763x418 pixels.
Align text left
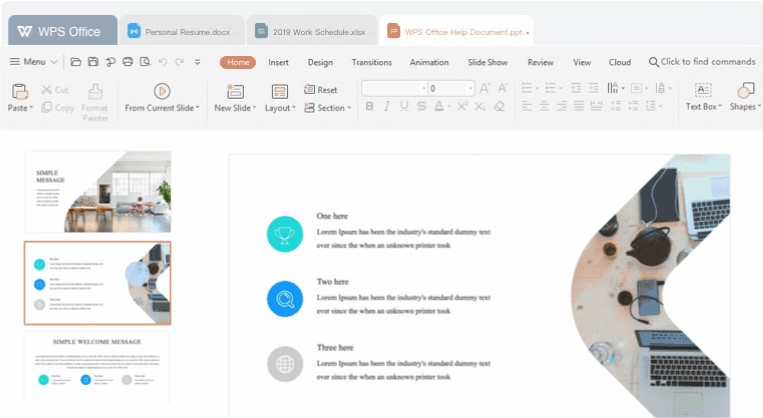click(x=527, y=106)
